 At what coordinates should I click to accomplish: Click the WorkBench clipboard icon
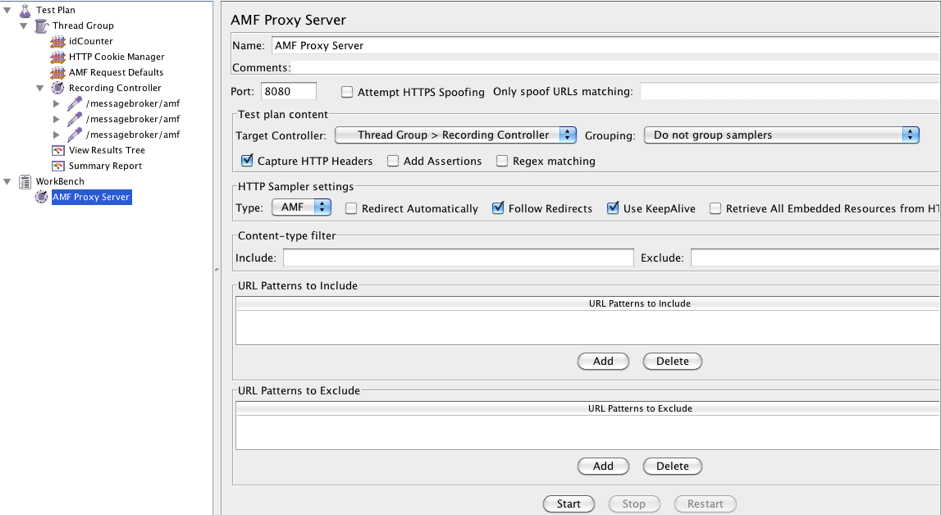tap(25, 182)
